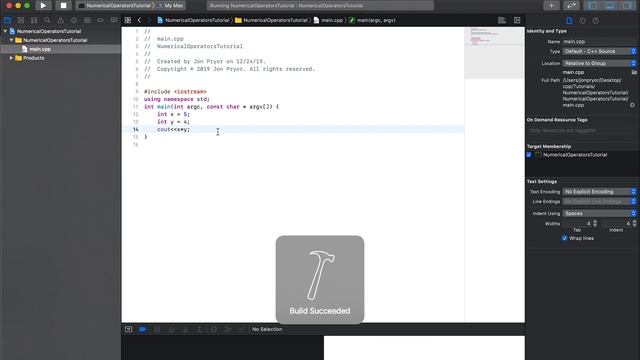Toggle the Wrap lines checkbox
Screen dimensions: 640x360
[x=564, y=238]
